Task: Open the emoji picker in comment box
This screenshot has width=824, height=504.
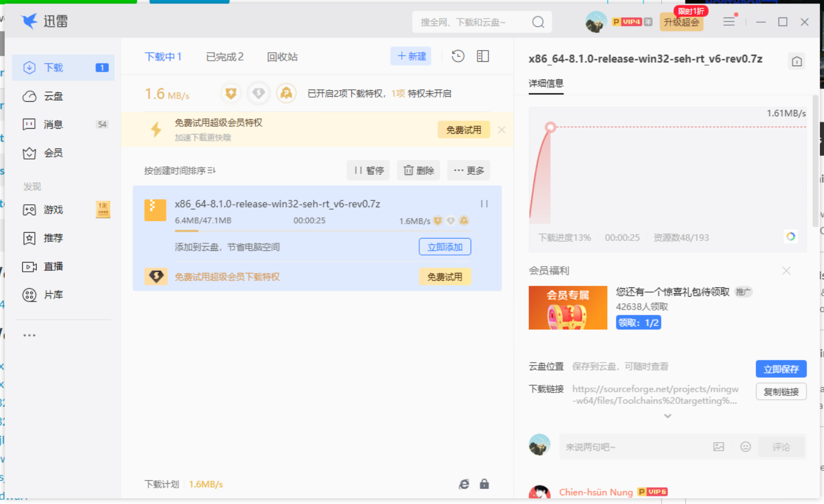Action: tap(745, 447)
